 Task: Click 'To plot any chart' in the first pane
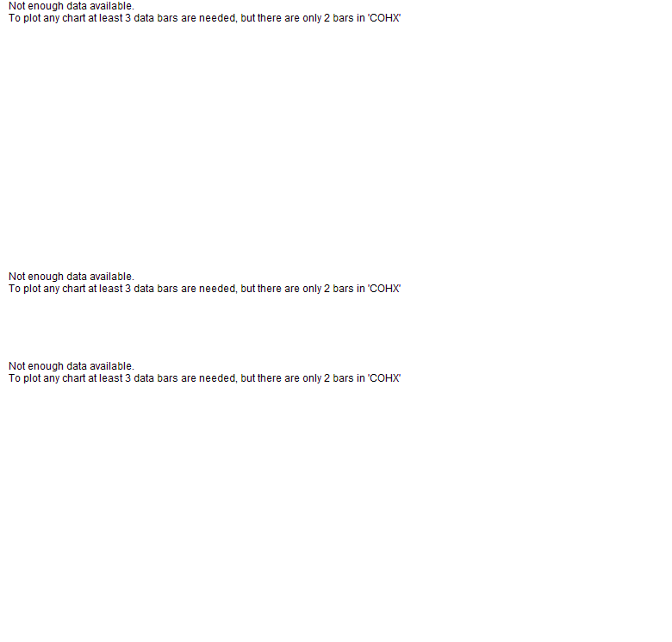pos(47,18)
